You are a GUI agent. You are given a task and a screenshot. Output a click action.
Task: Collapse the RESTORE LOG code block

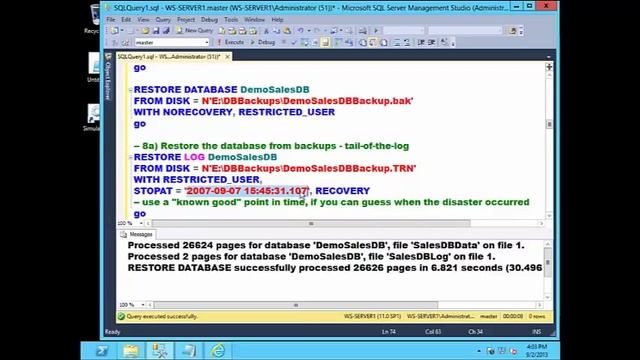(131, 157)
